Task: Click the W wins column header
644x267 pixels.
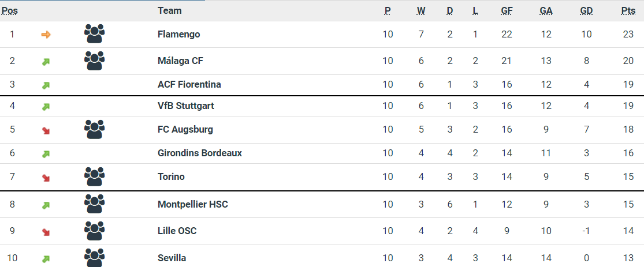Action: point(421,10)
